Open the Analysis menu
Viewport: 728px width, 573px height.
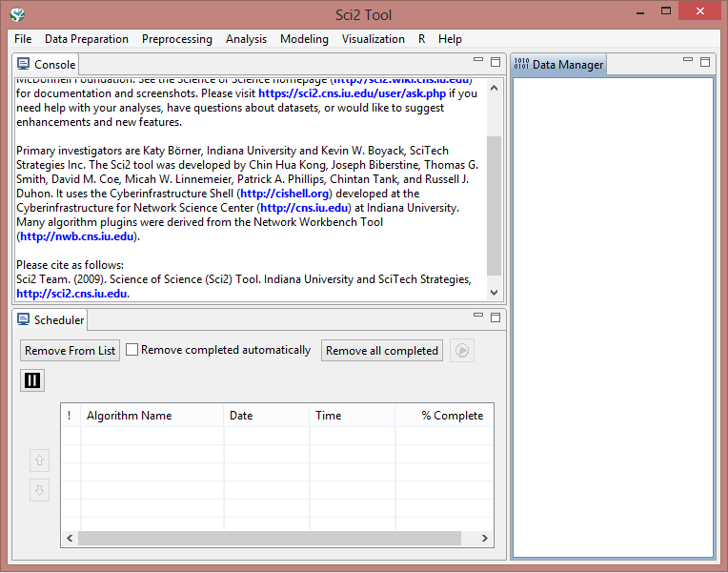(x=246, y=39)
